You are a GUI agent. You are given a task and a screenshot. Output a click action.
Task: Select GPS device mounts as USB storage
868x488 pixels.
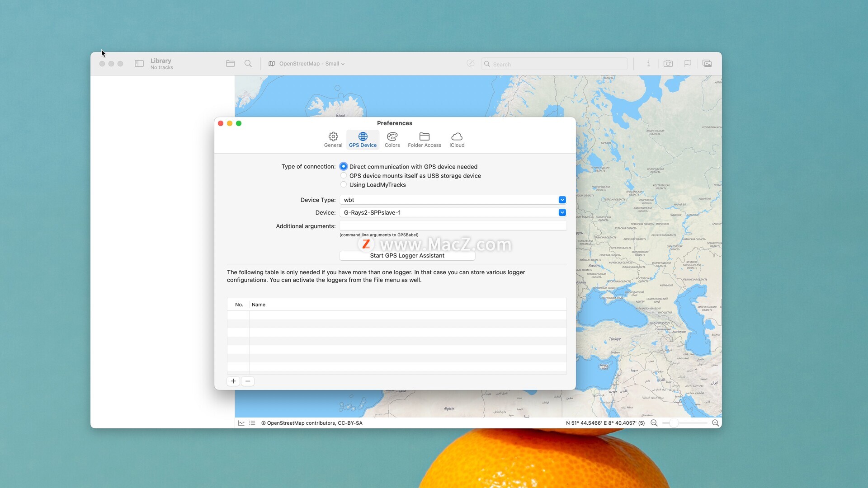click(x=344, y=176)
